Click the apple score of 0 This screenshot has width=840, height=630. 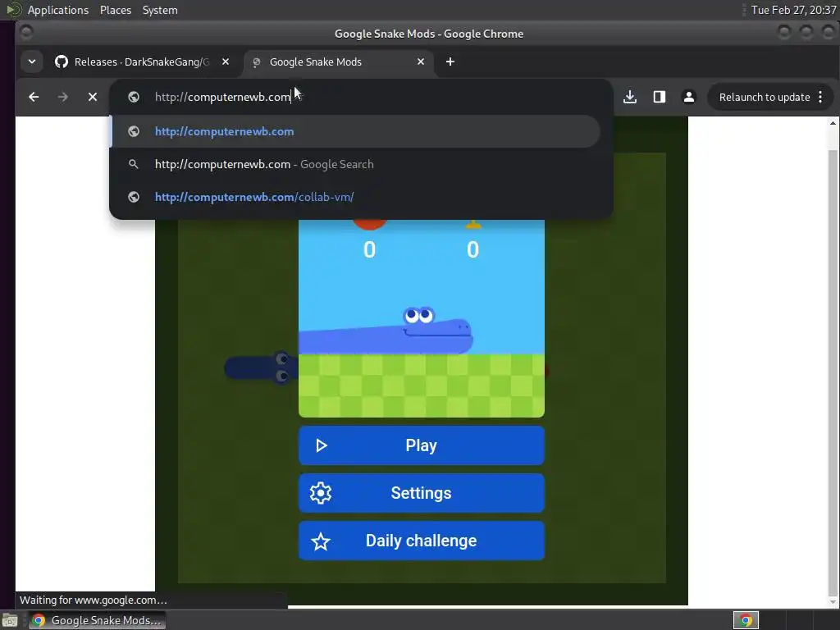point(370,249)
